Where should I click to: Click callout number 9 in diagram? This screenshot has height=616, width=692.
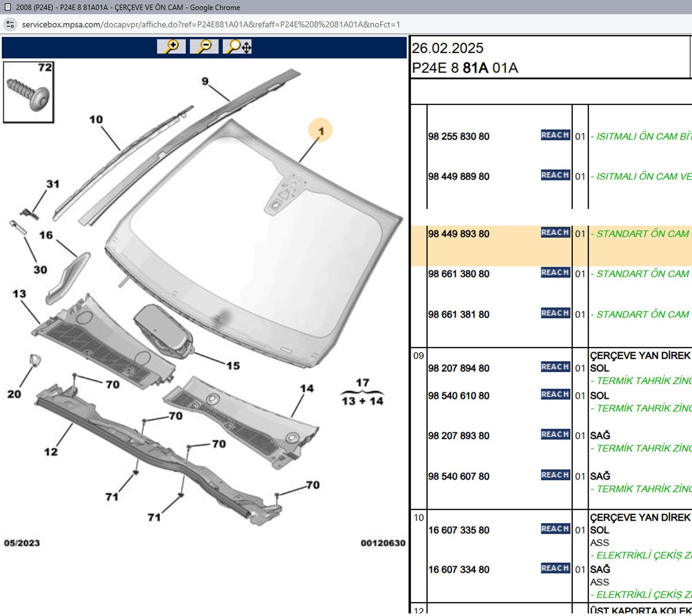tap(205, 81)
